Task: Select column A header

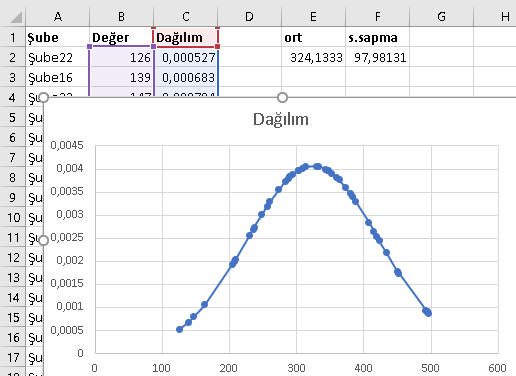Action: click(x=57, y=16)
